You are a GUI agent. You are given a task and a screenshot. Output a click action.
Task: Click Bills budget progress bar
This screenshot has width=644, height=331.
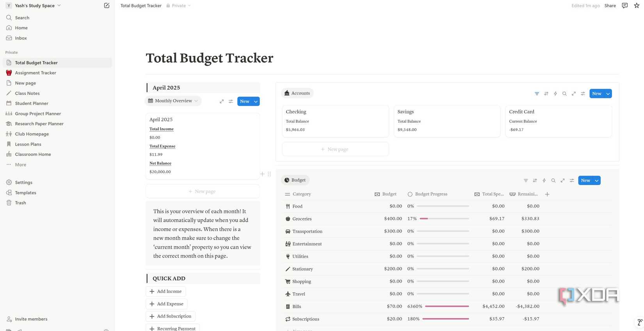447,306
